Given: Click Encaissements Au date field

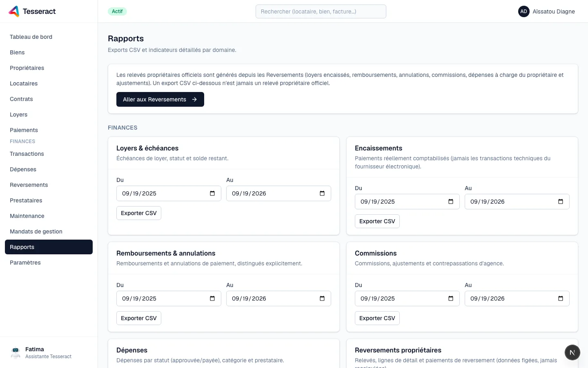Looking at the screenshot, I should coord(517,202).
